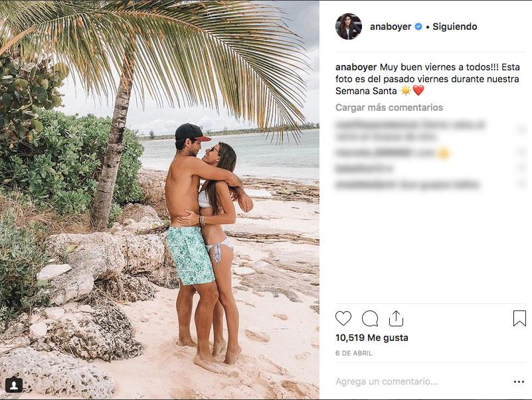This screenshot has width=532, height=400.
Task: Like the post with the heart icon
Action: click(343, 318)
